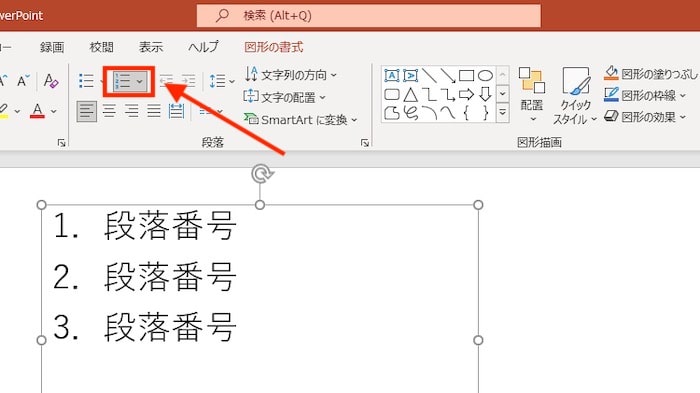The image size is (700, 393).
Task: Toggle the bulleted list button
Action: pos(86,81)
